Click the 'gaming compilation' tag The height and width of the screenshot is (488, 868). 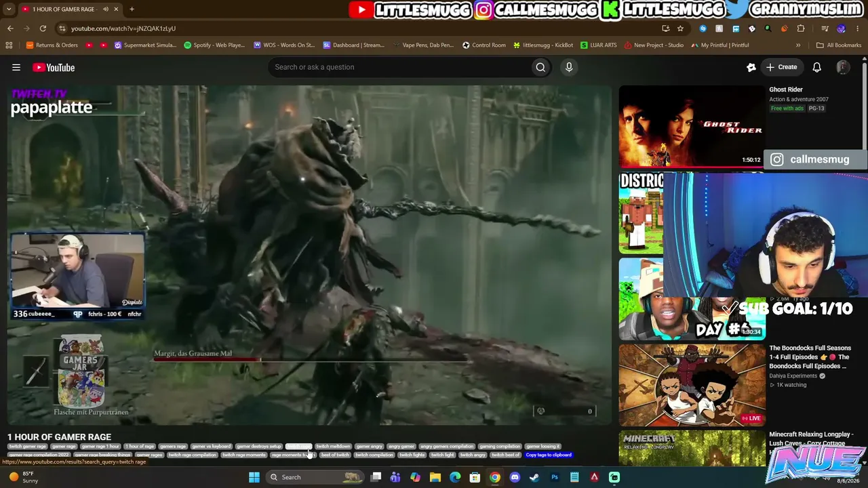point(500,447)
